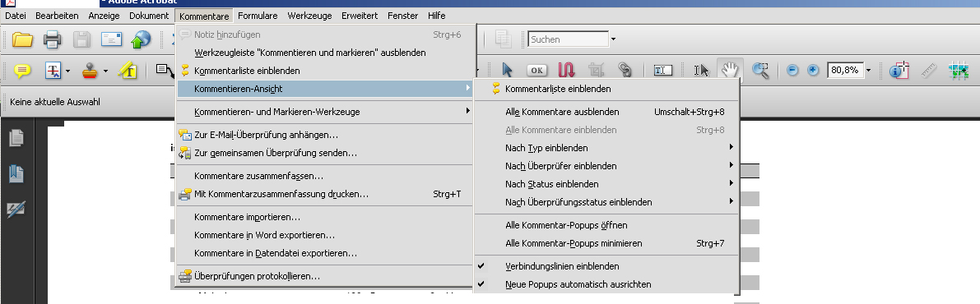Click the Save floppy disk icon
This screenshot has height=304, width=980.
click(x=82, y=40)
